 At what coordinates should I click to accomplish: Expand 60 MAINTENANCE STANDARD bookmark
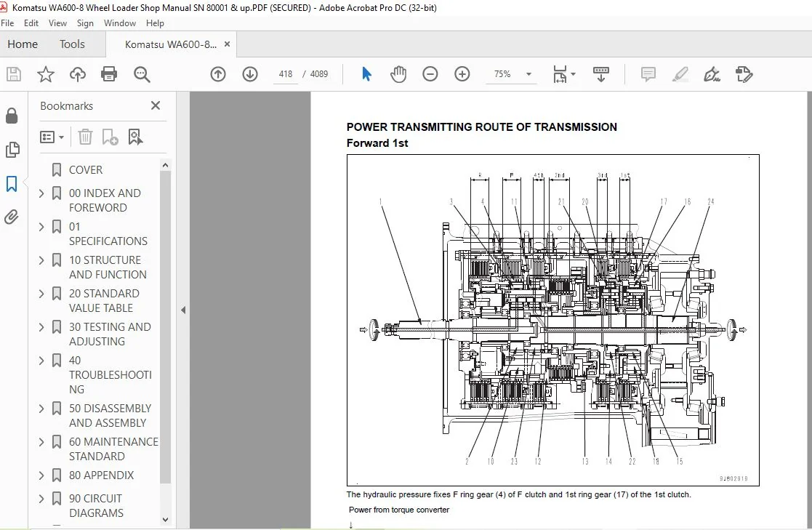(x=41, y=442)
